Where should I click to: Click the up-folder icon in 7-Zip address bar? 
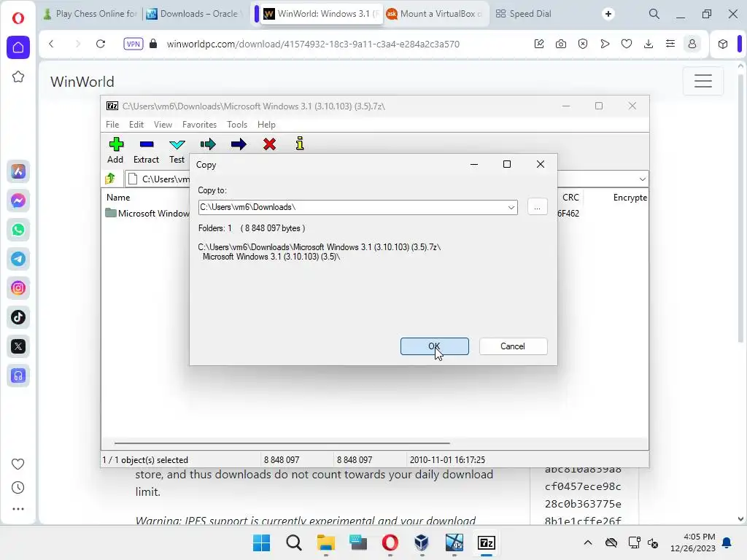(x=110, y=179)
